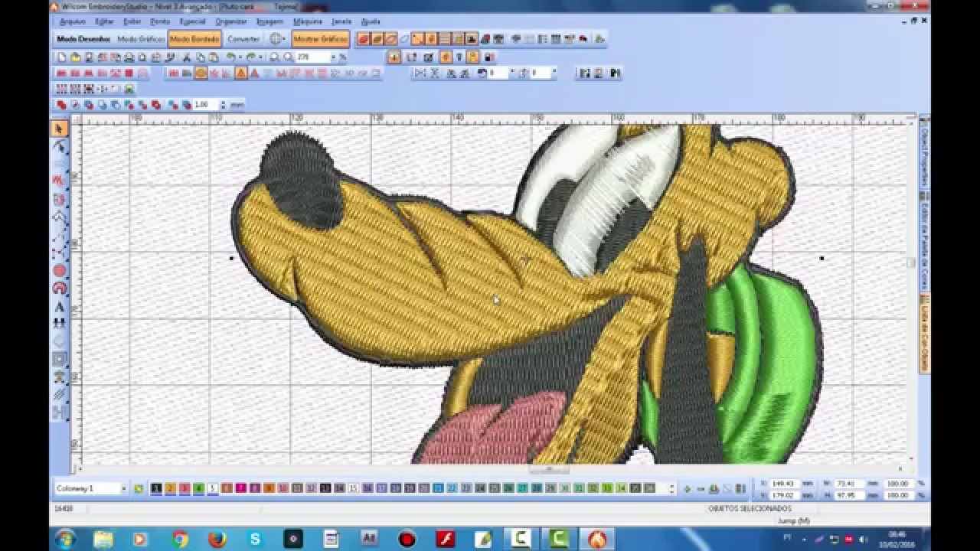
Task: Create a new design file
Action: point(62,57)
